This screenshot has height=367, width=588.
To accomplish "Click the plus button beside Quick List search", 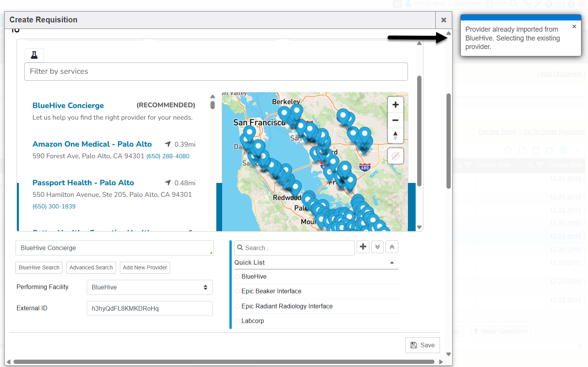I will coord(363,247).
